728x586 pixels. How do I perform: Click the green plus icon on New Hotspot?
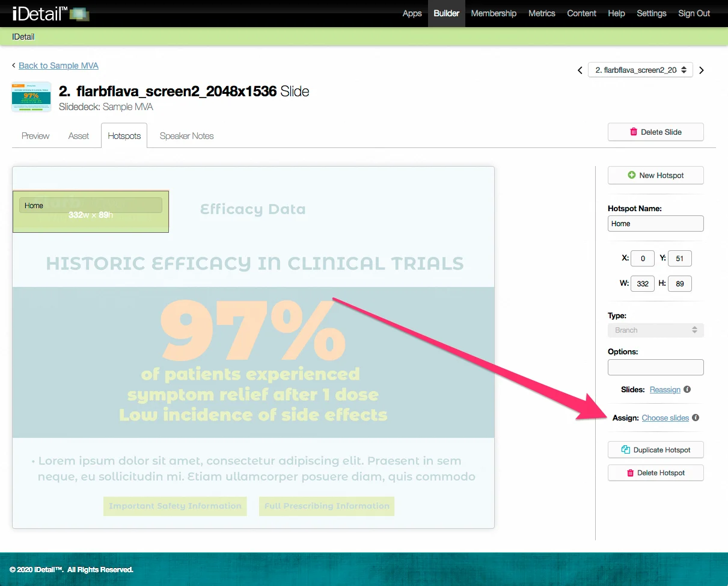coord(631,175)
